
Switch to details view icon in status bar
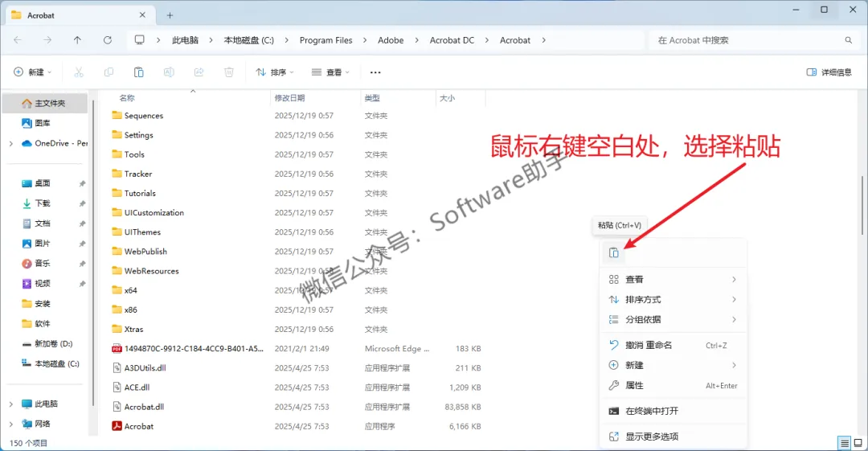click(x=844, y=443)
